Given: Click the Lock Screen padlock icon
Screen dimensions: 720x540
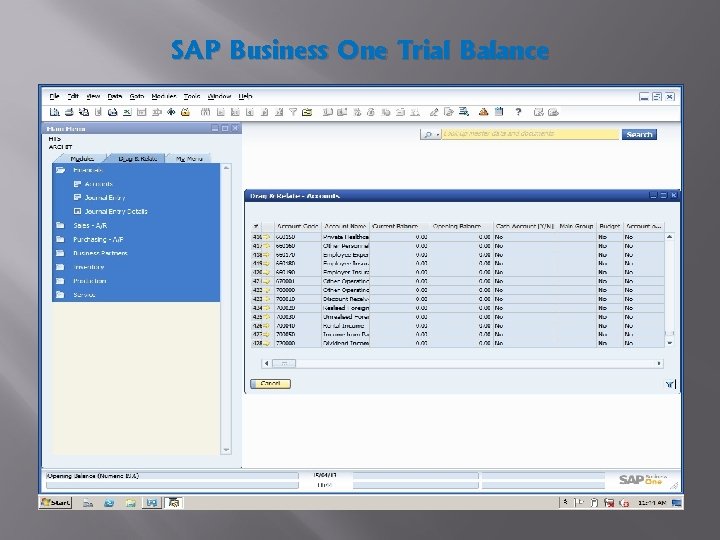Looking at the screenshot, I should (x=185, y=112).
